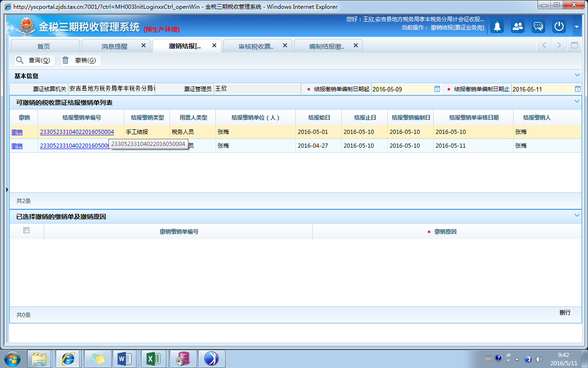
Task: Open File Explorer from the taskbar
Action: tap(40, 358)
